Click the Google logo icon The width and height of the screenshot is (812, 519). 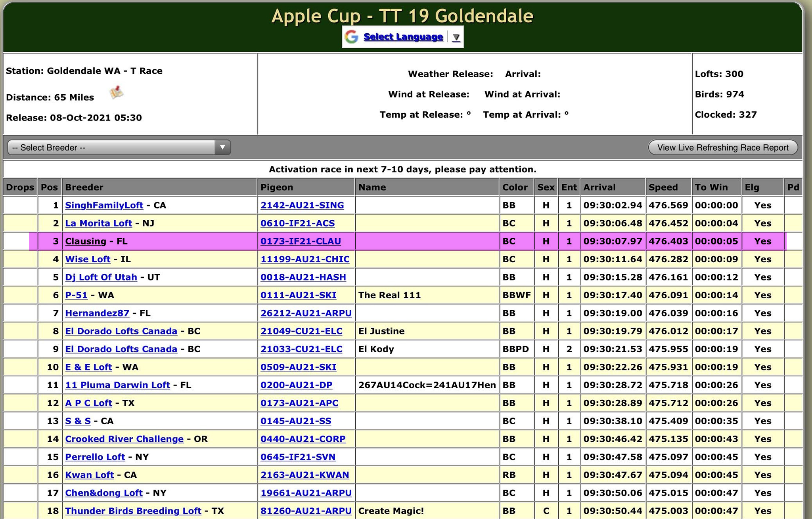351,37
